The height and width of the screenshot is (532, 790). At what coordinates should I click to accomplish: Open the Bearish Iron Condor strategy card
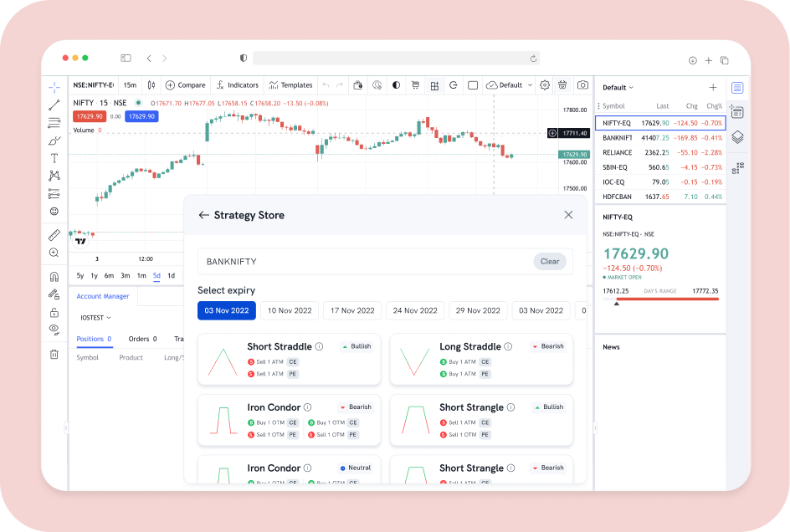coord(290,421)
